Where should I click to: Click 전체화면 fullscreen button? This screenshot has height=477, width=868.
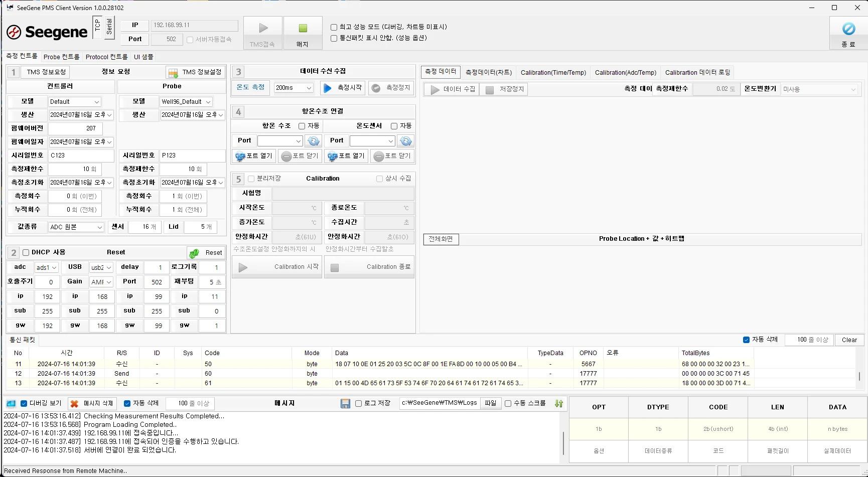441,239
